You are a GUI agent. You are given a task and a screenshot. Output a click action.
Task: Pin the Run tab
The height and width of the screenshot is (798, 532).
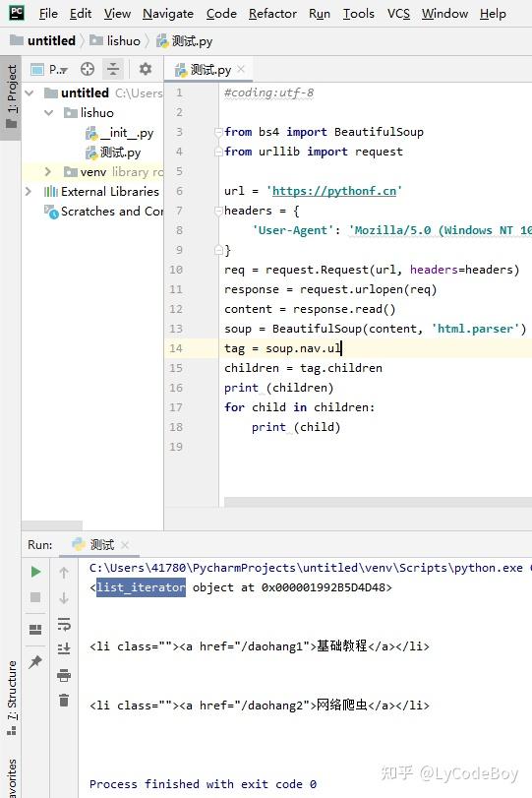click(x=35, y=661)
